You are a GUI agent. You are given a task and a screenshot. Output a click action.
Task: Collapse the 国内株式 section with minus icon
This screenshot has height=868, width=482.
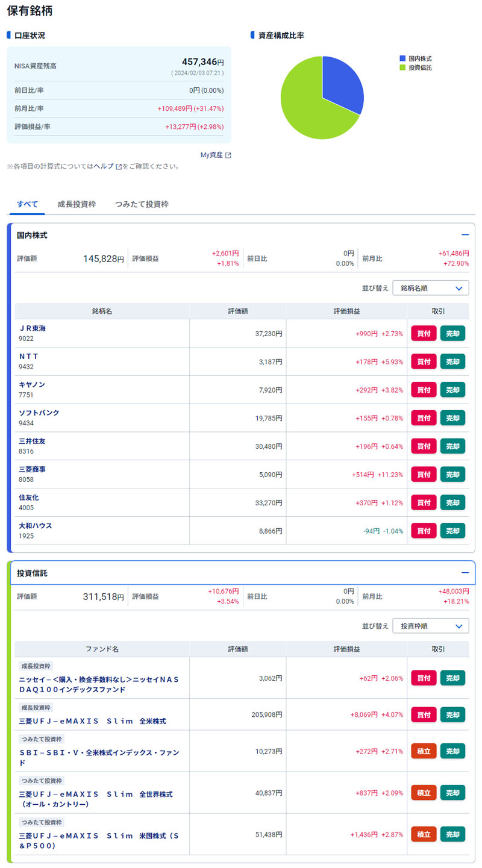coord(465,235)
